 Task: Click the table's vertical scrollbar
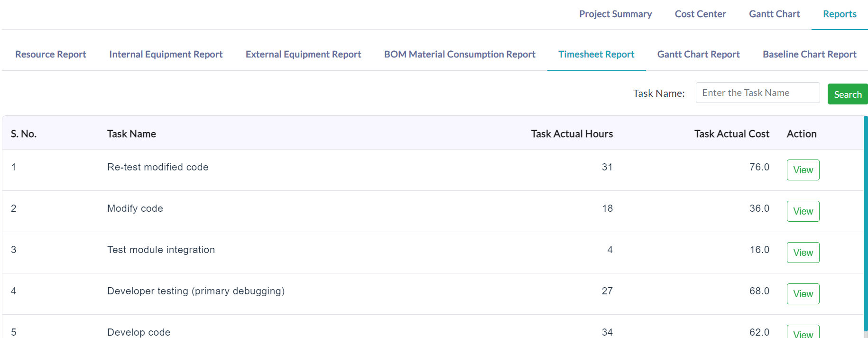866,223
